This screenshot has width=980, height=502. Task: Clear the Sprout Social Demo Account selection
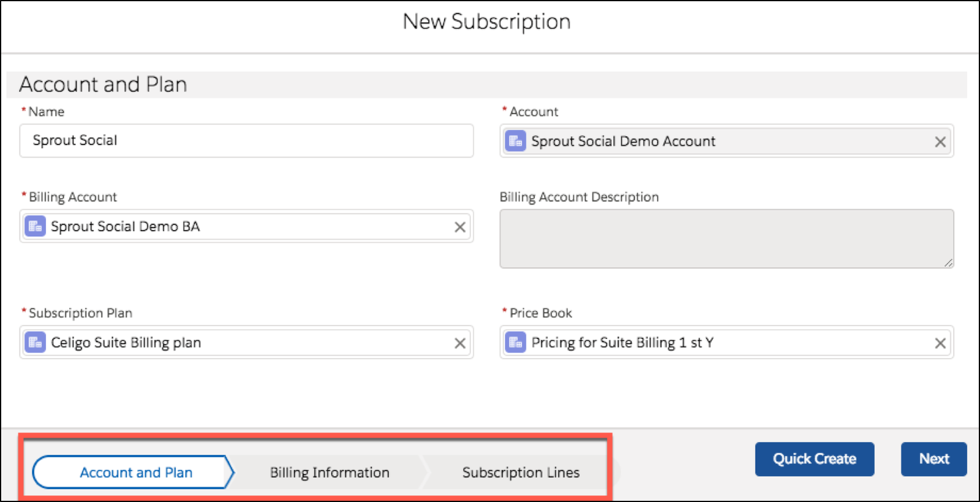pos(940,142)
